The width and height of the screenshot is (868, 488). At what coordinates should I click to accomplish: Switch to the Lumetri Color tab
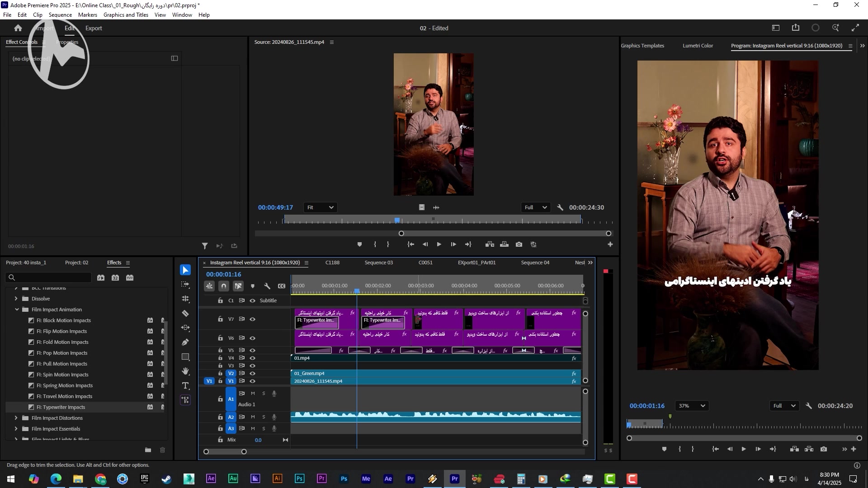click(698, 46)
